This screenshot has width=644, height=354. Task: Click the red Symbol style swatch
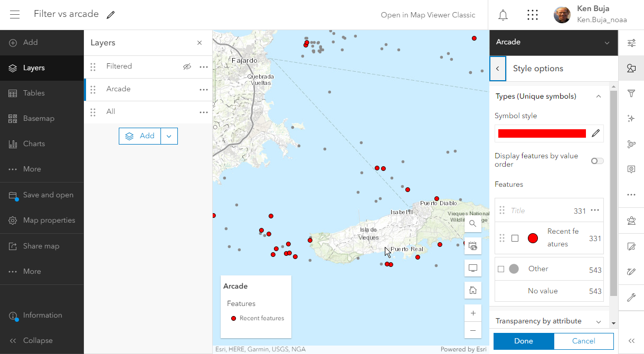pos(542,133)
